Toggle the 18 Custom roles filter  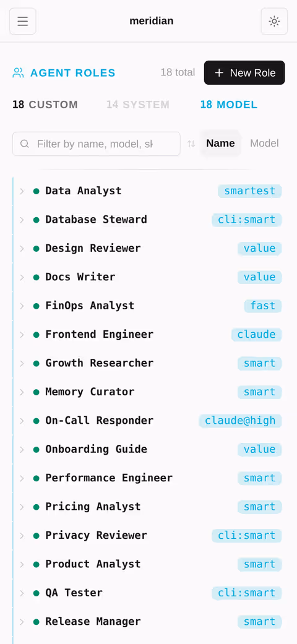coord(45,105)
